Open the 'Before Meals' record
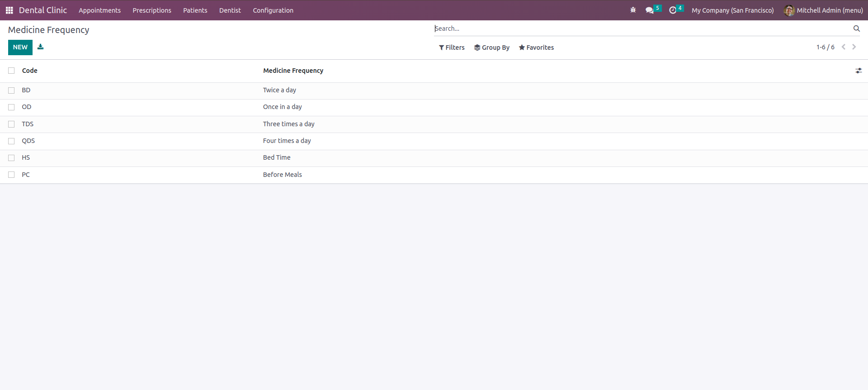This screenshot has height=390, width=868. point(283,175)
